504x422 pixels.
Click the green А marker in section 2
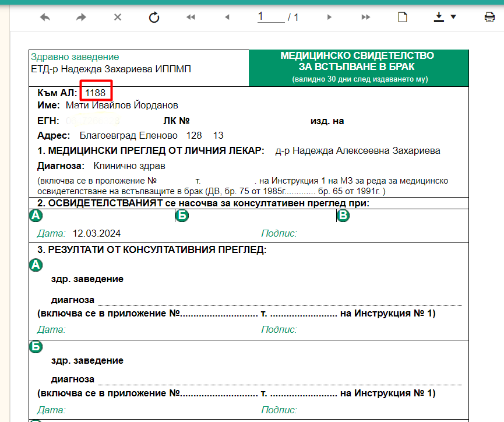pos(36,216)
